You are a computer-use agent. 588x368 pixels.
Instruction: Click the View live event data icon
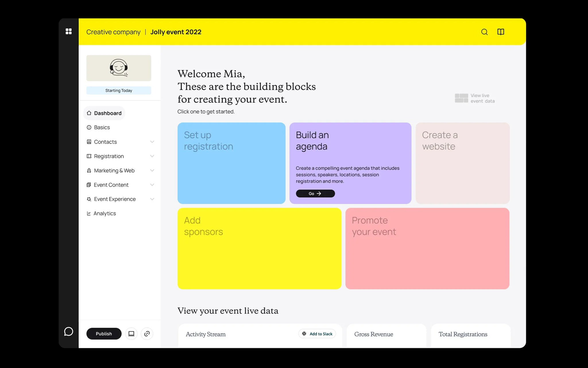click(461, 98)
